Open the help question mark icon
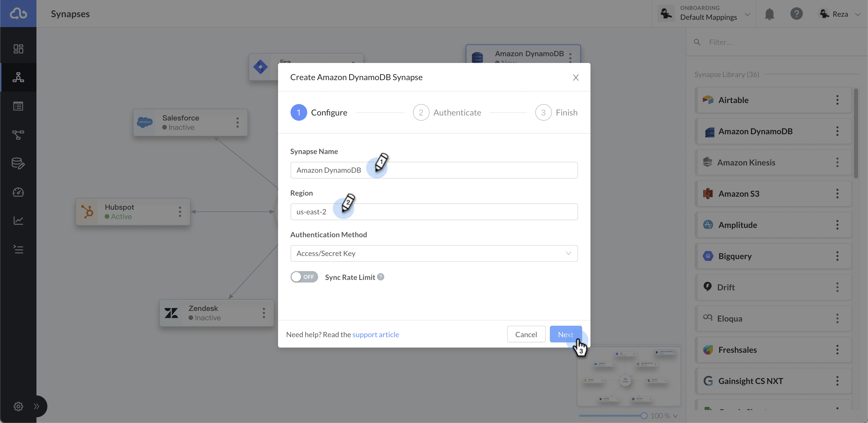 click(796, 14)
